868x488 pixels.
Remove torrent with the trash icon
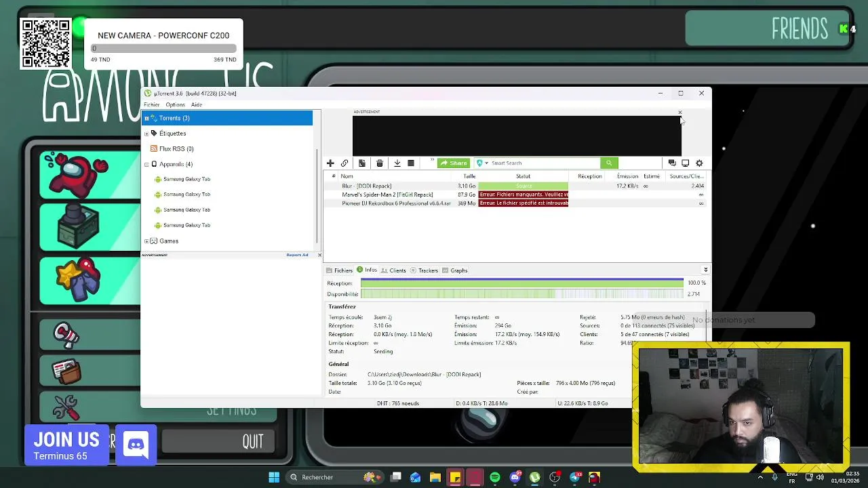[380, 163]
